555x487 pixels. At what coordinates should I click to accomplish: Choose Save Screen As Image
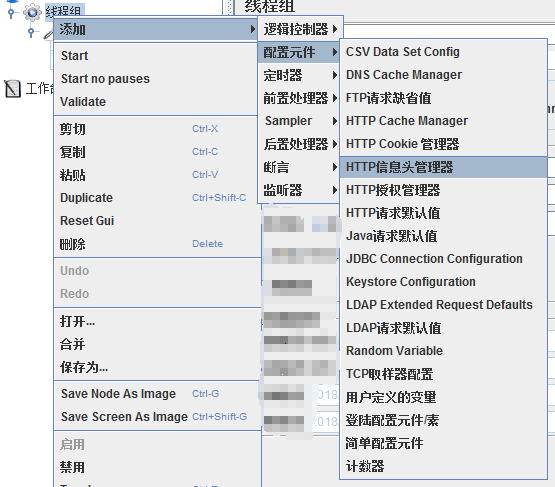(x=157, y=417)
